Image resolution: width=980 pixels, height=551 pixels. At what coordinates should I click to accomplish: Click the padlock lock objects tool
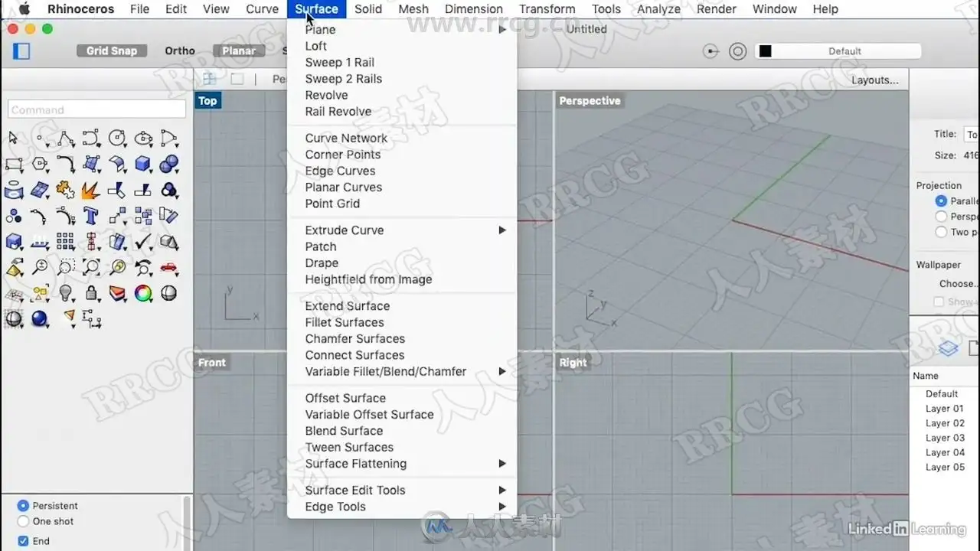coord(91,293)
